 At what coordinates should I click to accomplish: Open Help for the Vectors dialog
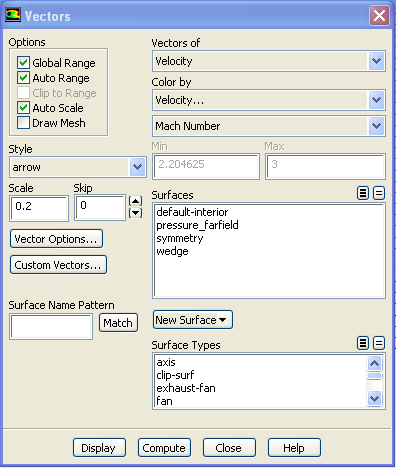294,448
